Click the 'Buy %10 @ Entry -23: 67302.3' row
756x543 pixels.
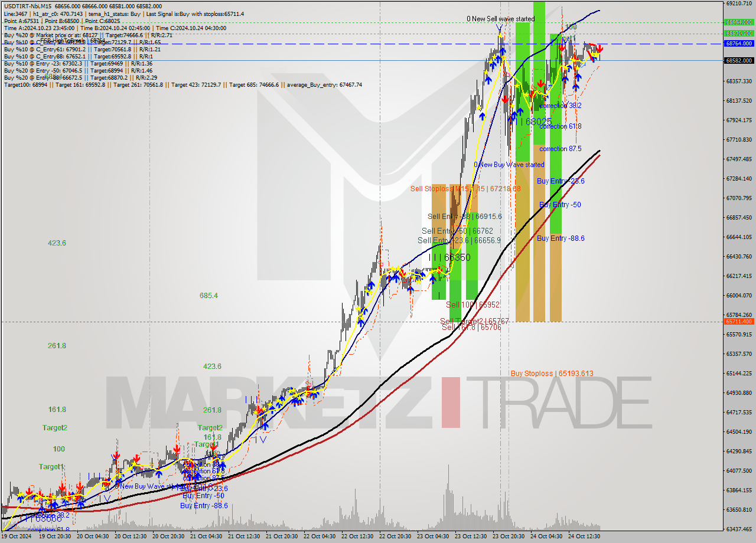tap(78, 63)
